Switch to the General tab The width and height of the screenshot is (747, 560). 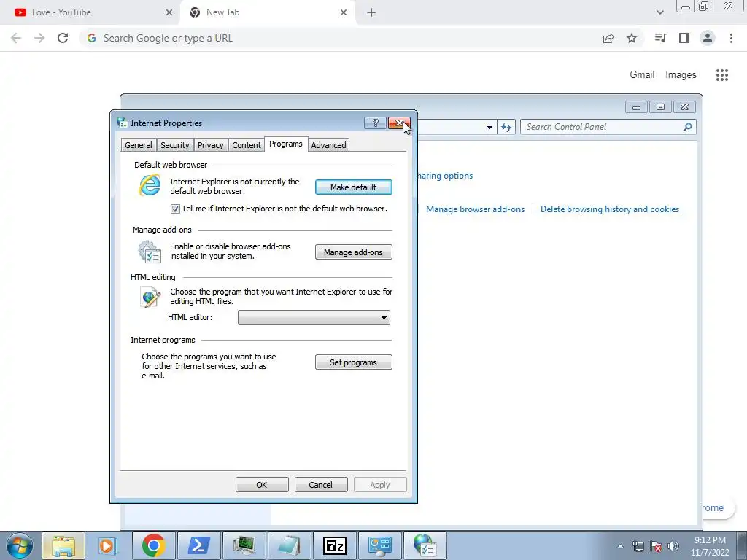[139, 145]
